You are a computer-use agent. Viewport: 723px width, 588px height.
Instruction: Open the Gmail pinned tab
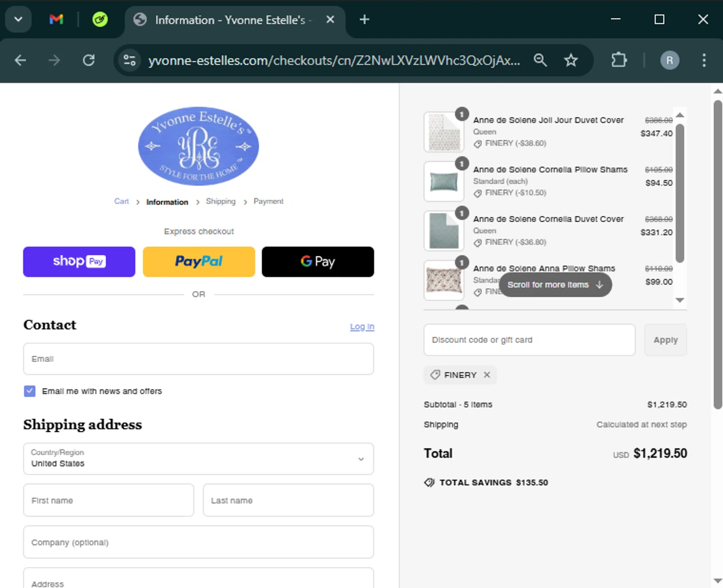click(x=56, y=19)
